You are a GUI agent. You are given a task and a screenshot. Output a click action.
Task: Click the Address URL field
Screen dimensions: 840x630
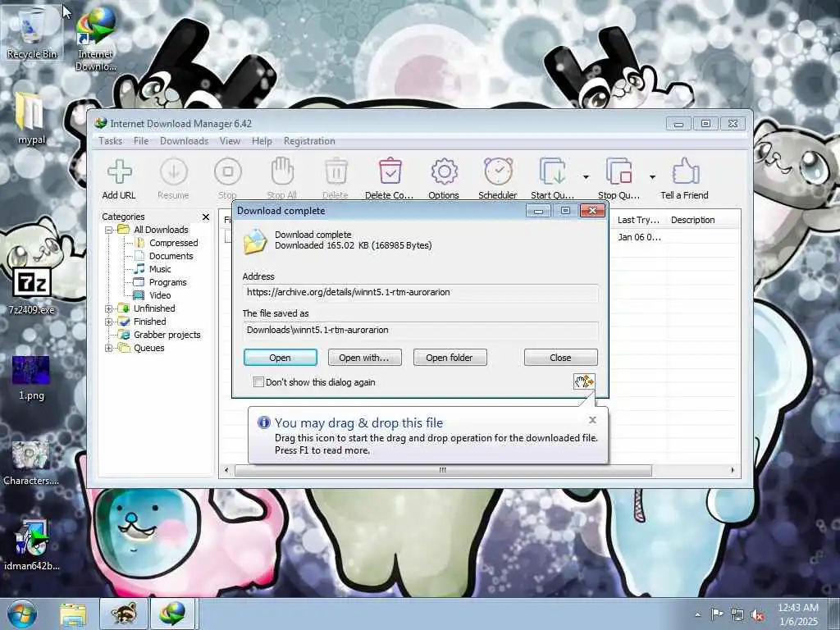pos(421,293)
